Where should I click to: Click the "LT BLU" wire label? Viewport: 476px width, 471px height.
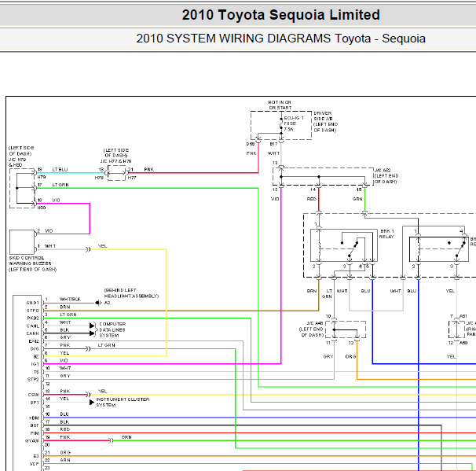(60, 169)
